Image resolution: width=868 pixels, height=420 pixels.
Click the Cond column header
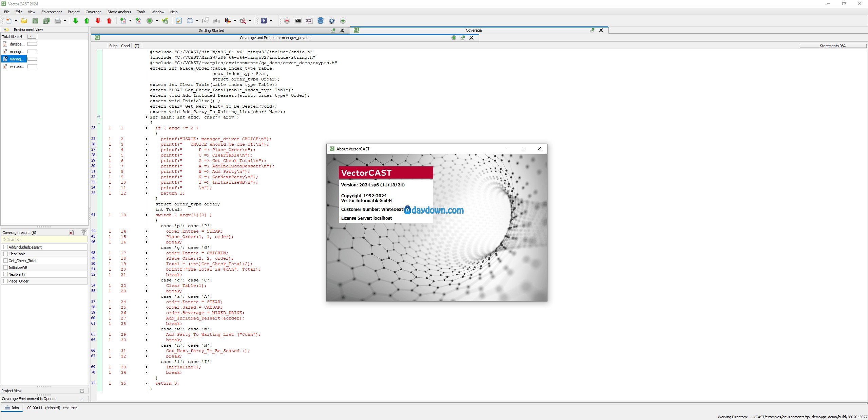(x=126, y=46)
